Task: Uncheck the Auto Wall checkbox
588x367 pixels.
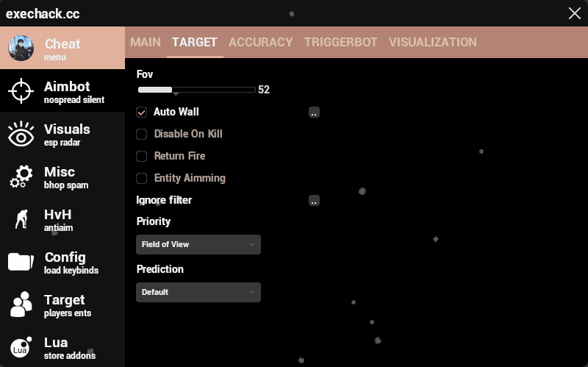Action: [x=142, y=113]
